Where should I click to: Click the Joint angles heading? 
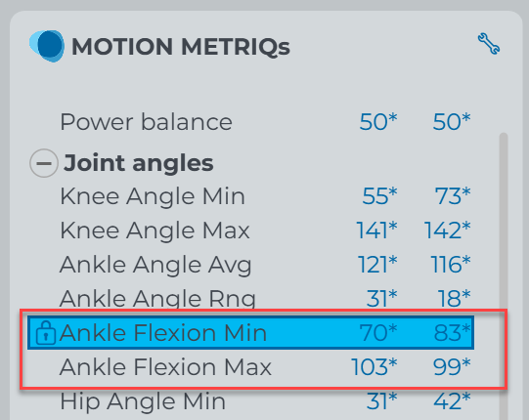(138, 163)
